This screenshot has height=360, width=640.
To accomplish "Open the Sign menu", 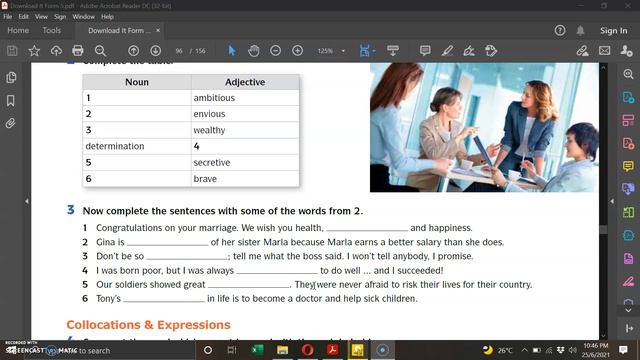I will (60, 17).
